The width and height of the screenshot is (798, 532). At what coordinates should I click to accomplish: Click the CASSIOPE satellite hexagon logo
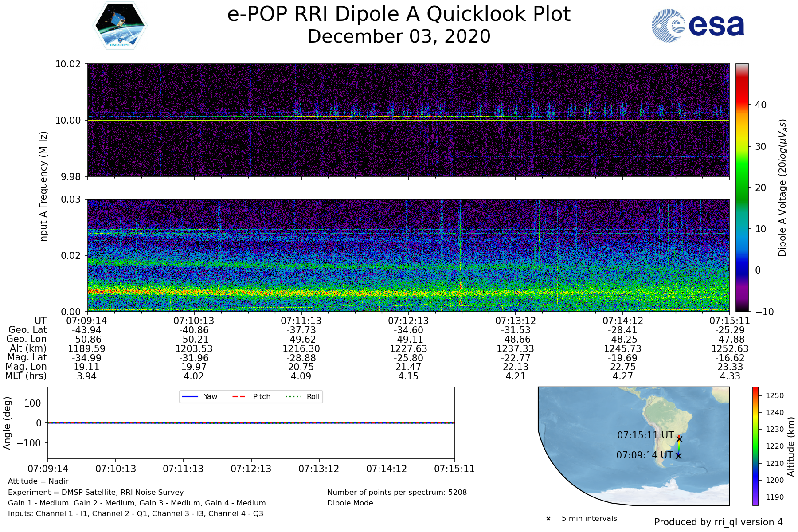(x=120, y=26)
